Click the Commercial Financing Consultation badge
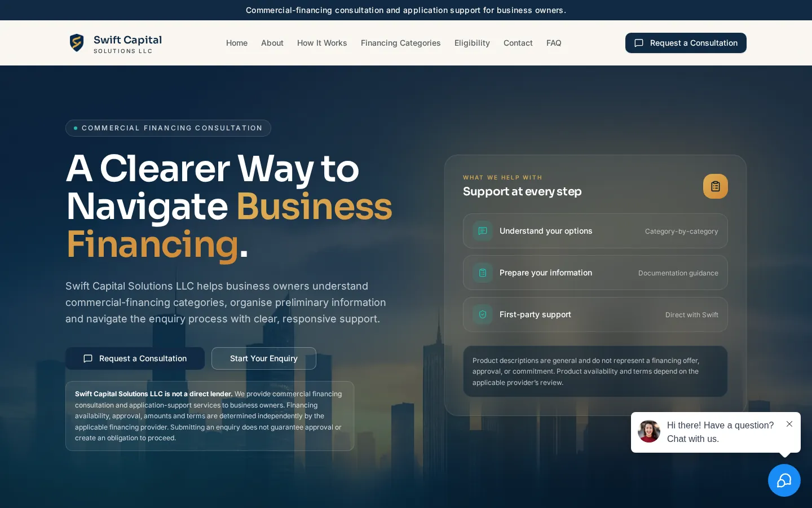Viewport: 812px width, 508px height. click(168, 128)
